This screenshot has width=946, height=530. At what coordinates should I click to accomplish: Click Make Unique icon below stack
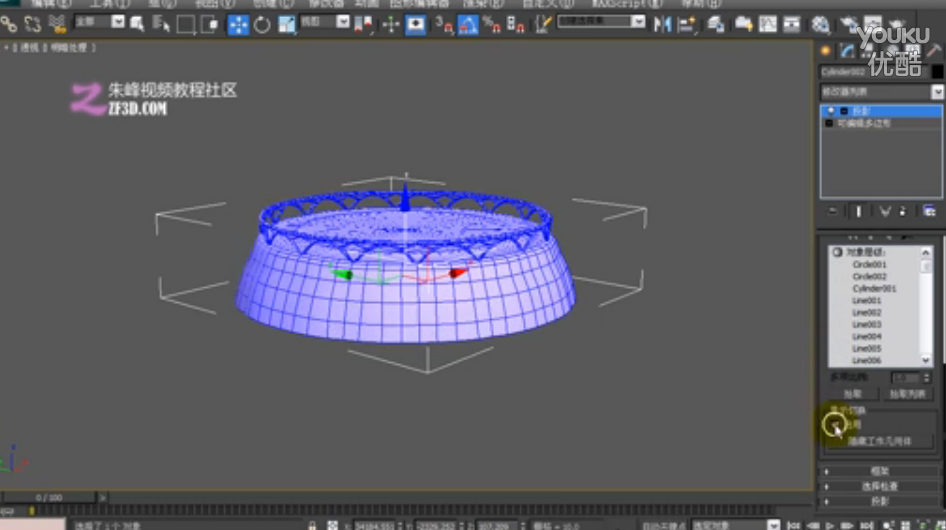coord(885,212)
